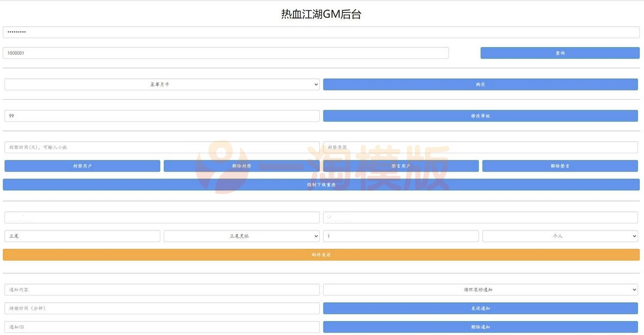Click the 禁言用户 mute user button
Screen dimensions: 644x335
(x=400, y=166)
